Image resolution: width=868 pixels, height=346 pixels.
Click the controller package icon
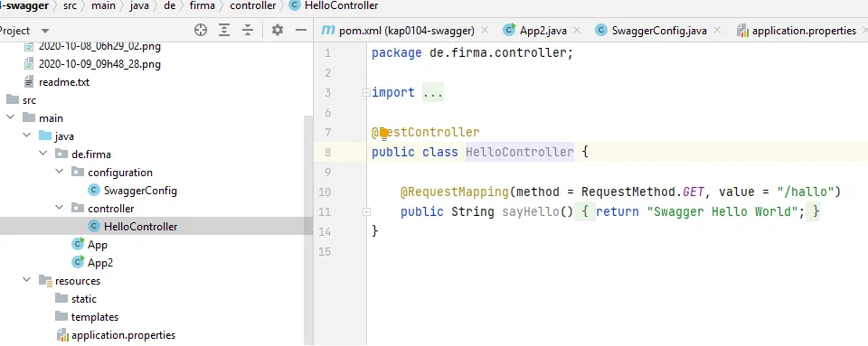78,208
